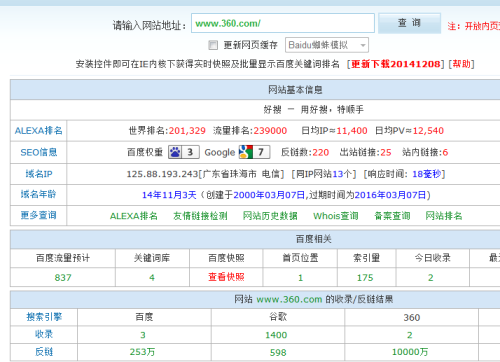The image size is (500, 362).
Task: Click keyword library value 4
Action: [x=152, y=277]
